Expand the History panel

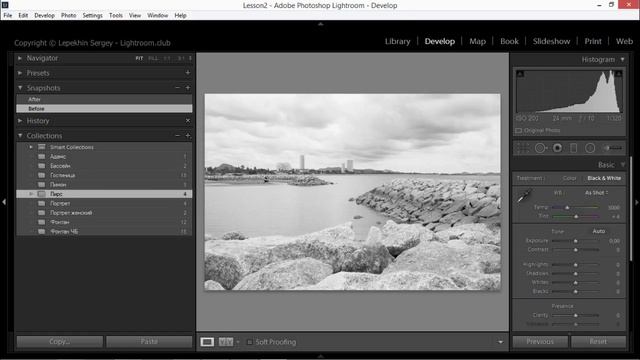(20, 121)
